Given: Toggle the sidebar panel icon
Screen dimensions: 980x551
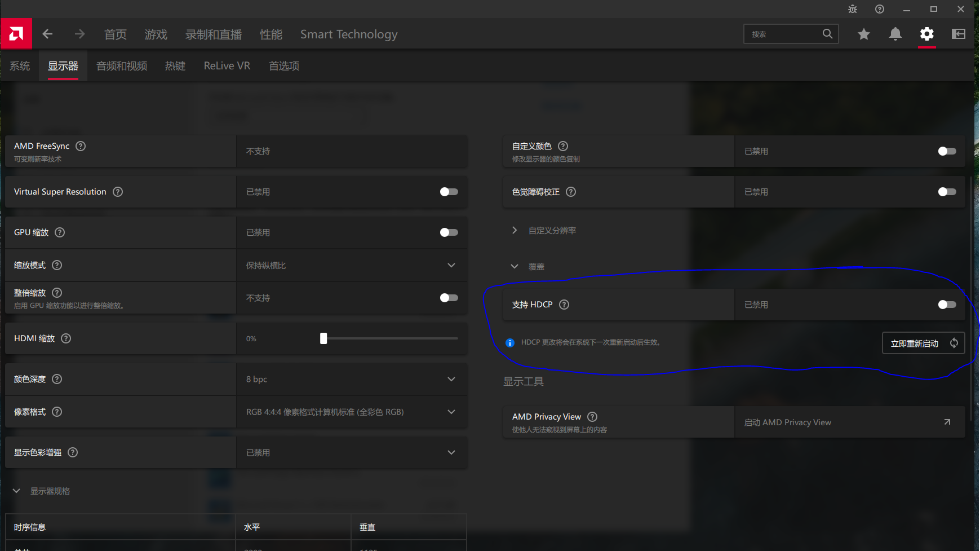Looking at the screenshot, I should pos(958,34).
